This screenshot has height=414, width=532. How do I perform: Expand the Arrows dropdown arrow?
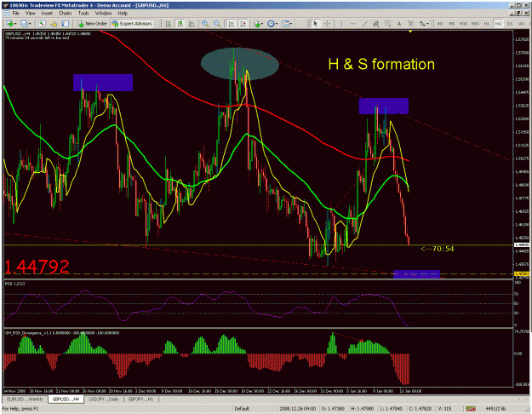point(428,24)
